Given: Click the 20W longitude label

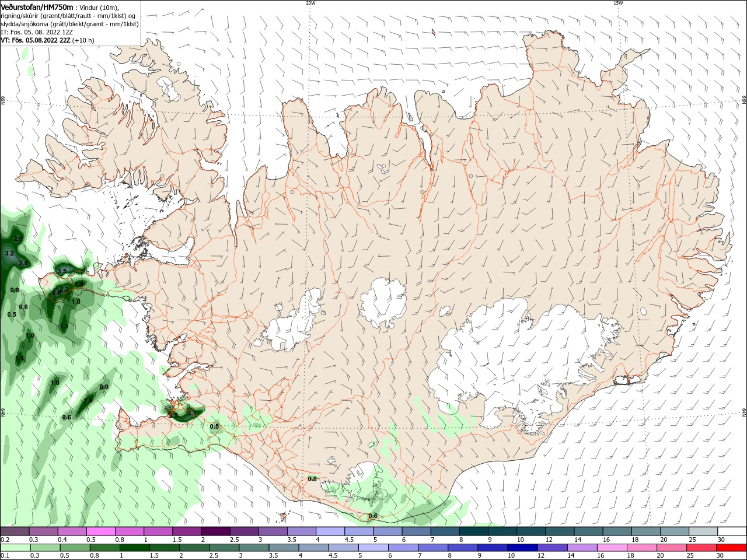Looking at the screenshot, I should click(x=310, y=3).
